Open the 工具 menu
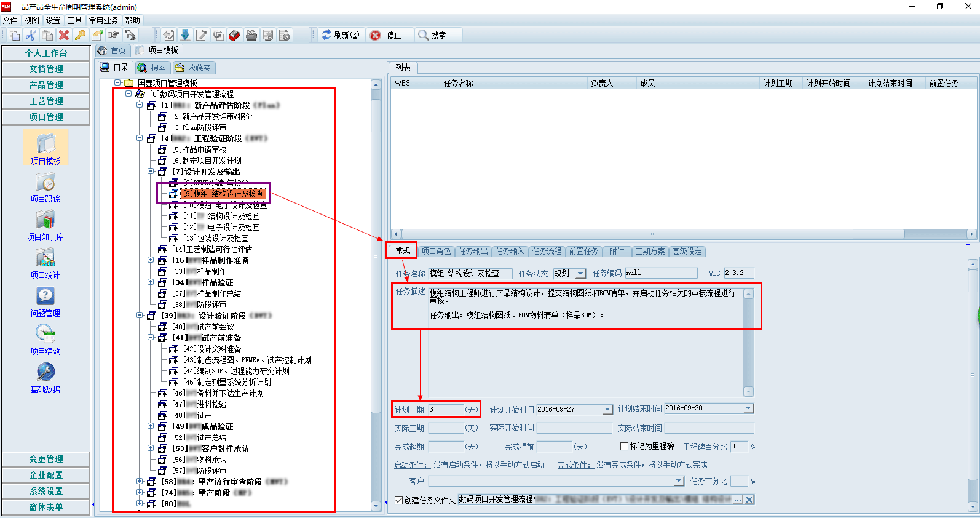 click(x=74, y=20)
